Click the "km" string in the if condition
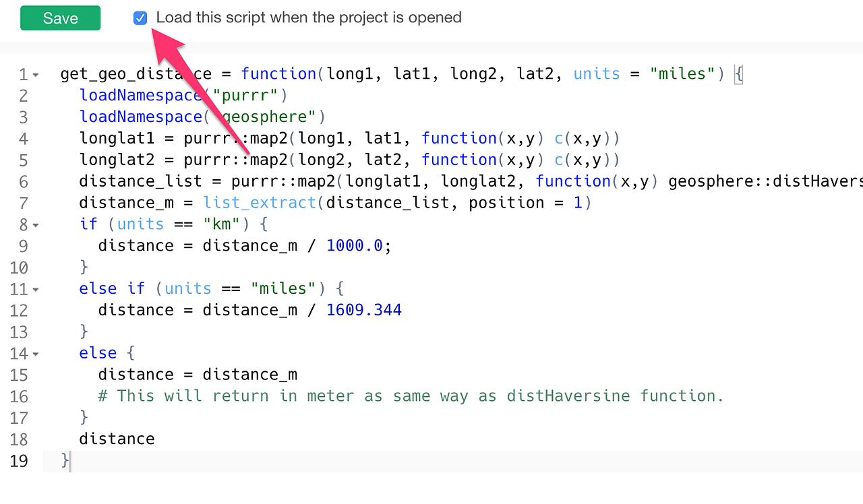 pyautogui.click(x=222, y=224)
